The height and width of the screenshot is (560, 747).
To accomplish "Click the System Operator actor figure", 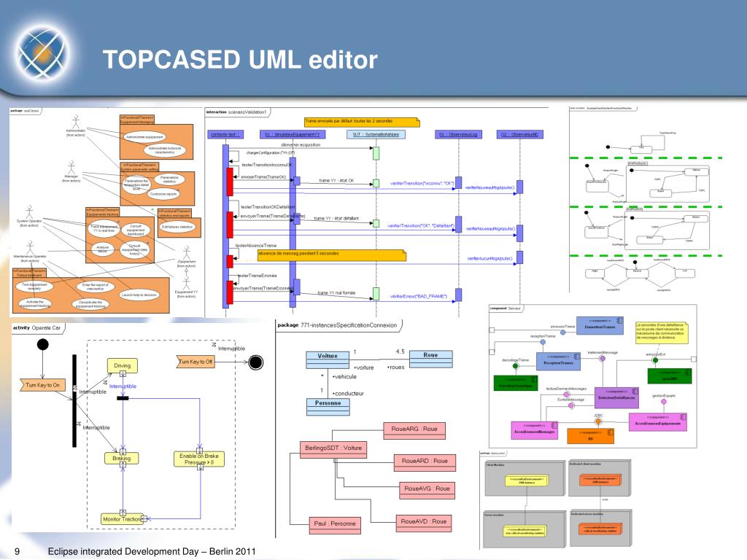I will [x=29, y=212].
